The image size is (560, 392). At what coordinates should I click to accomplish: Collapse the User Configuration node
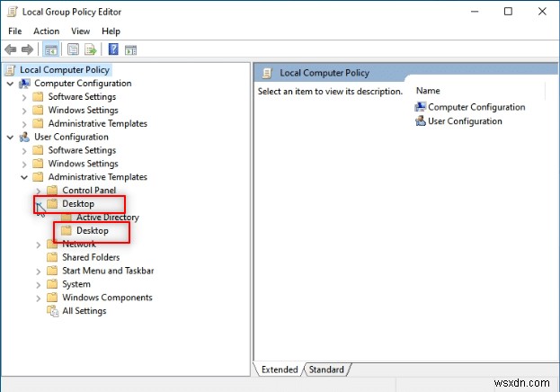[x=11, y=138]
